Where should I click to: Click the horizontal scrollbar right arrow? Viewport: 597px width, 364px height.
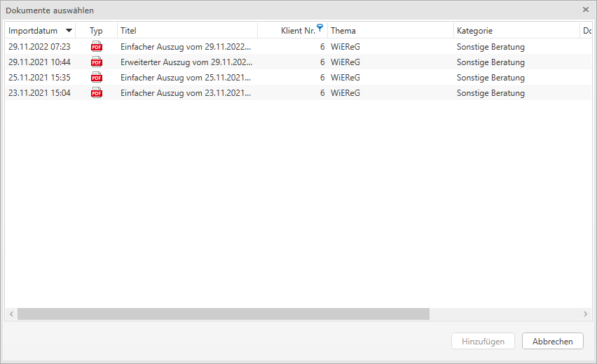coord(586,314)
